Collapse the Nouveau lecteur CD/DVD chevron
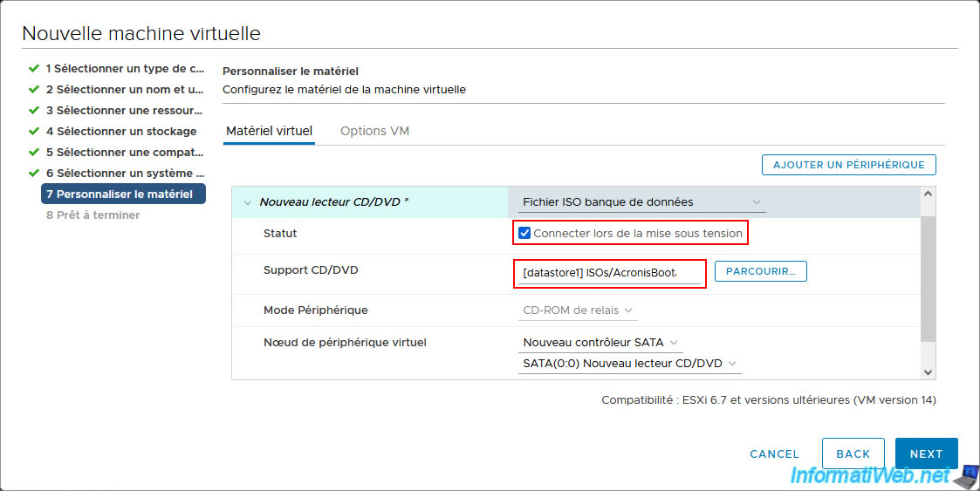The height and width of the screenshot is (491, 980). click(248, 202)
